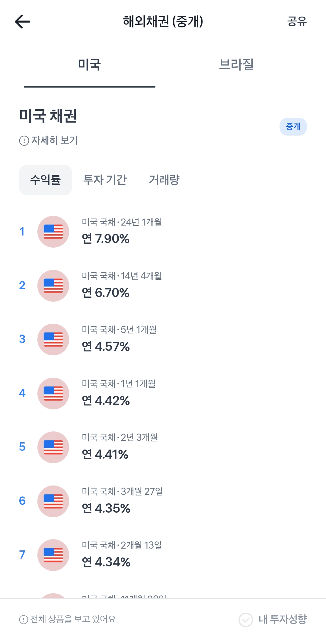Viewport: 326px width, 644px height.
Task: Tap US flag icon for 4.42% bond
Action: [53, 393]
